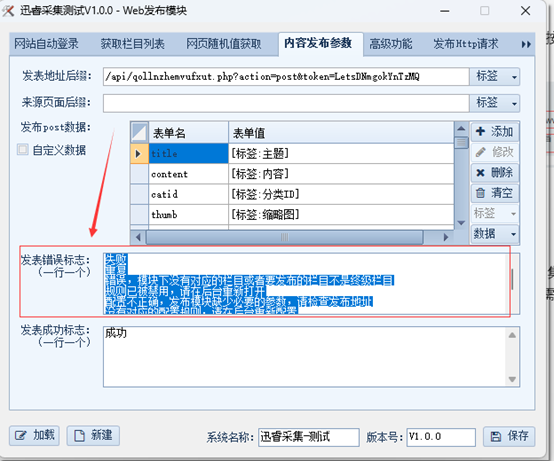Click the table horizontal scrollbar thumb
554x461 pixels.
pyautogui.click(x=284, y=237)
